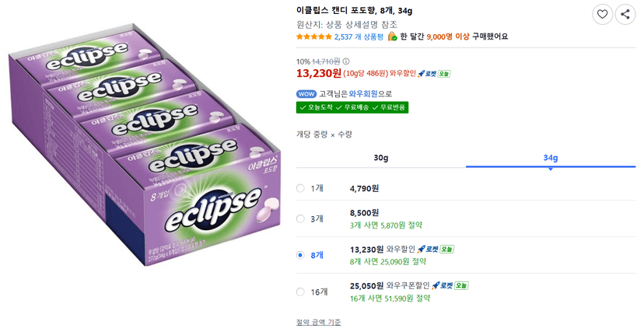Click the Eclipse candy product image
644x335 pixels.
tap(145, 145)
